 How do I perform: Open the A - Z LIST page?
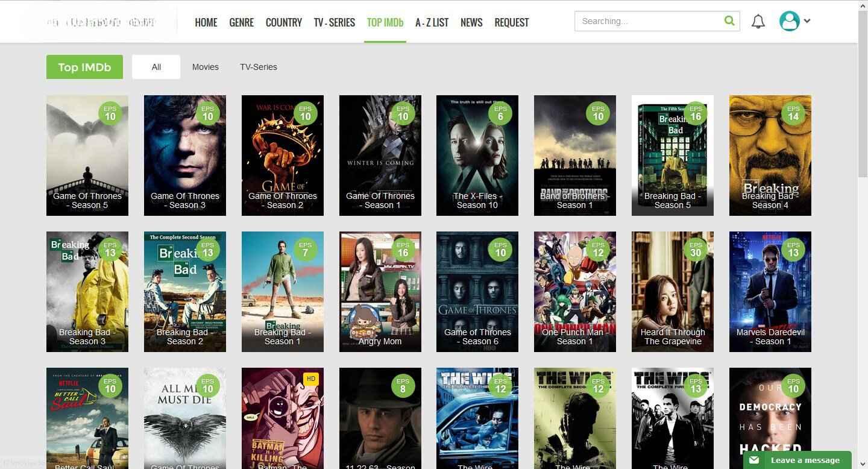[x=432, y=22]
